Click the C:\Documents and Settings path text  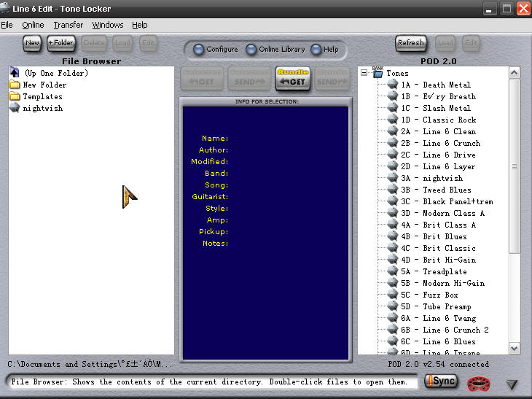click(90, 365)
